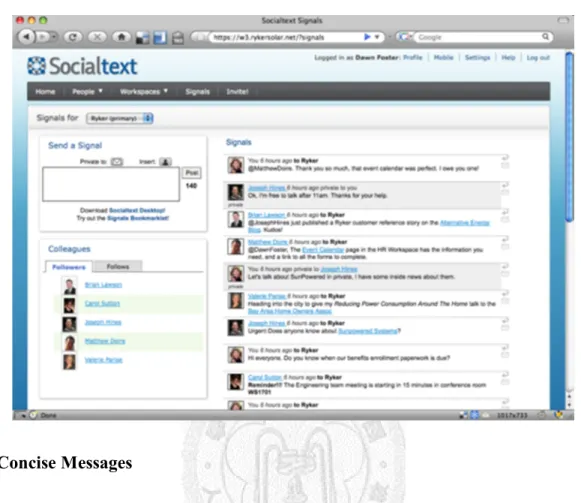Viewport: 581px width, 503px height.
Task: Click reply icon on 'free to talk after 11am' signal
Action: 505,185
